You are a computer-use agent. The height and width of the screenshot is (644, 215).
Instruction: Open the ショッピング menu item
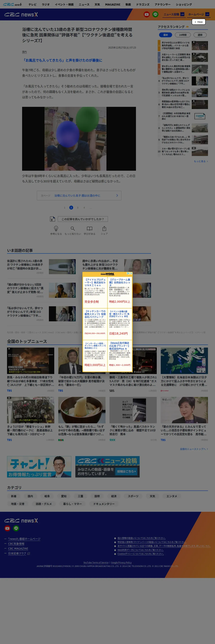(x=184, y=5)
